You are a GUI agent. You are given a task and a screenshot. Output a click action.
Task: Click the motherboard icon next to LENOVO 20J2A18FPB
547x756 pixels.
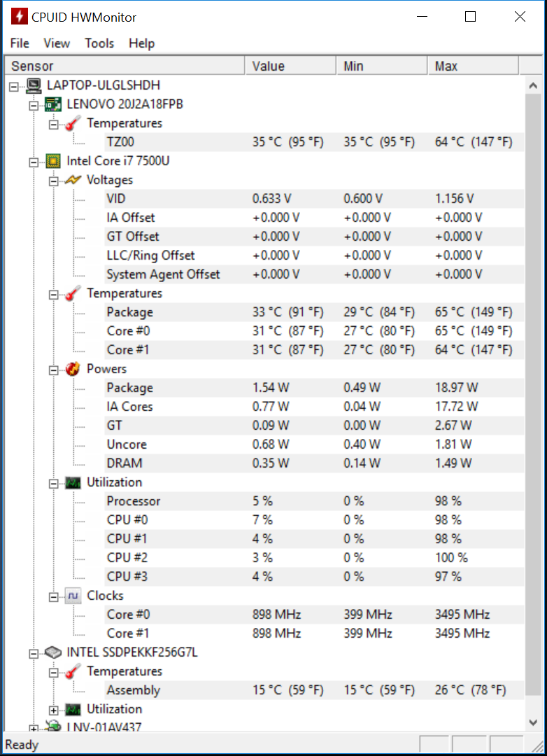click(x=53, y=104)
